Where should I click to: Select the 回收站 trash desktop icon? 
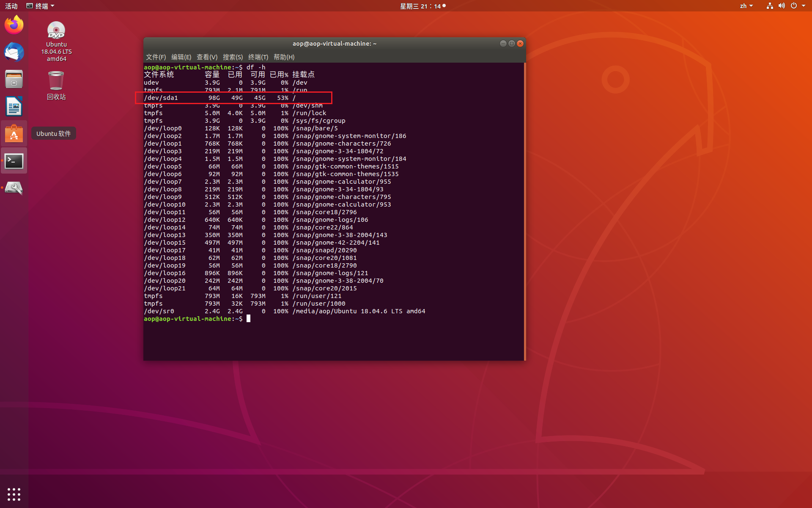click(56, 86)
